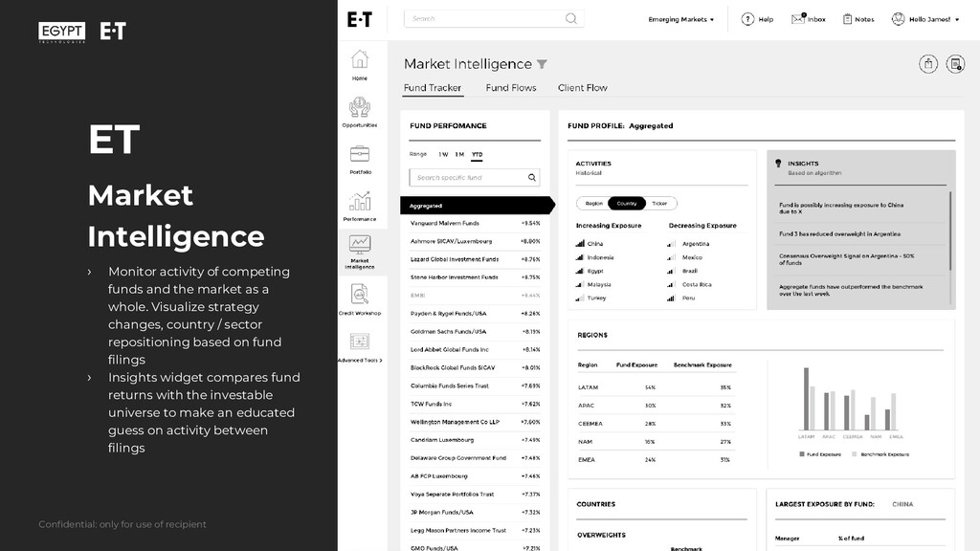
Task: Open the Home sidebar icon
Action: tap(360, 60)
